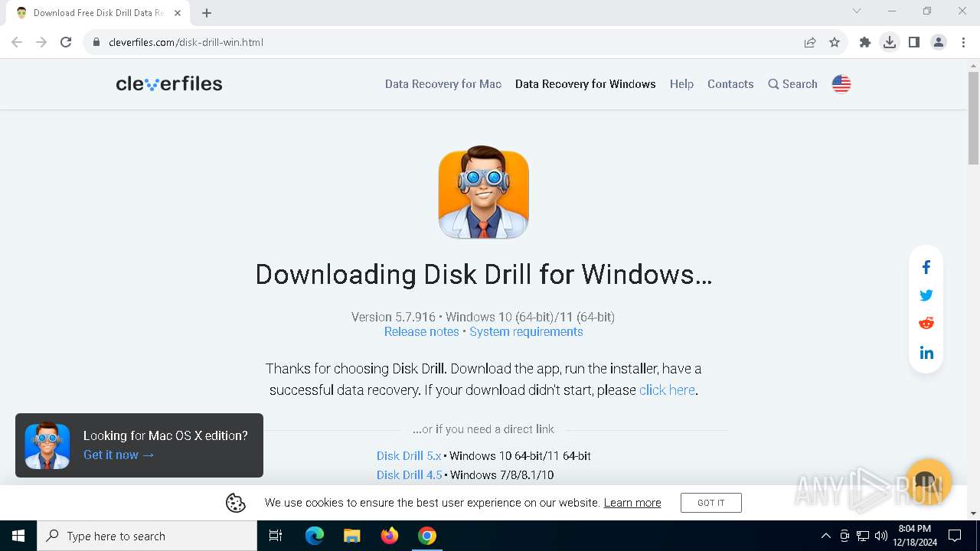
Task: Open the Release notes link
Action: [x=422, y=331]
